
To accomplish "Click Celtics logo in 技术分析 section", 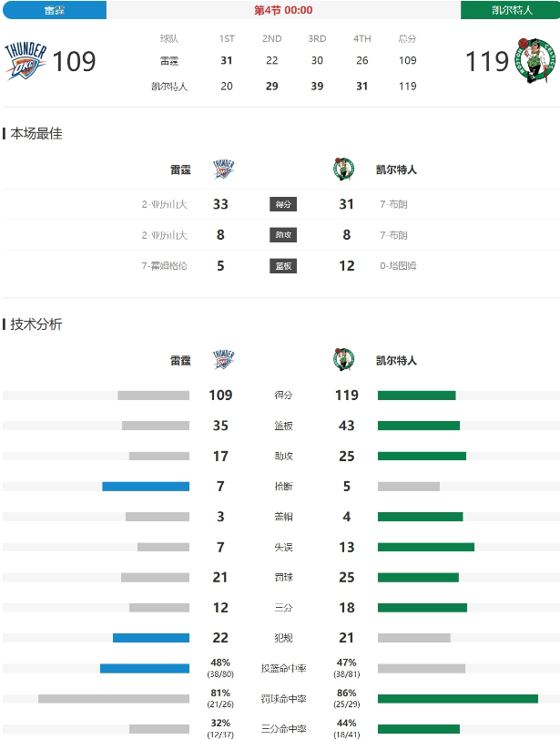I will [x=343, y=360].
